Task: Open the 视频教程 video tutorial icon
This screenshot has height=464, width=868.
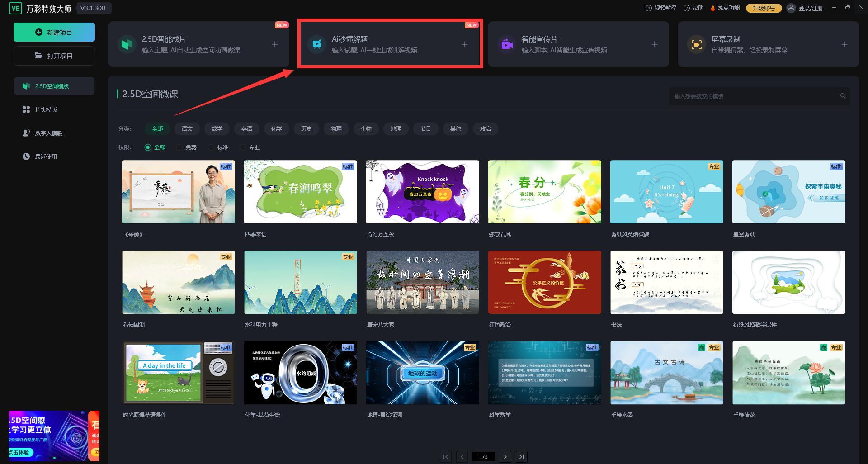Action: click(x=648, y=8)
